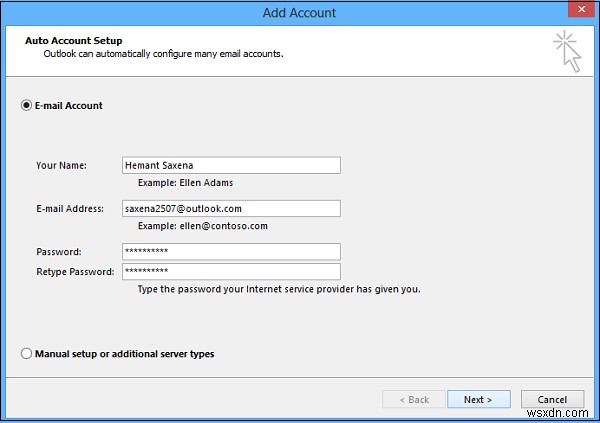Click the Auto Account Setup heading
600x423 pixels.
[73, 41]
